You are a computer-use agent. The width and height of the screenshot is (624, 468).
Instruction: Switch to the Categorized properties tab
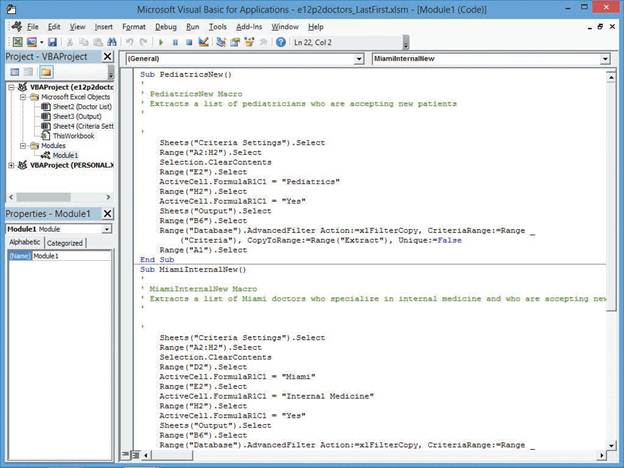66,242
